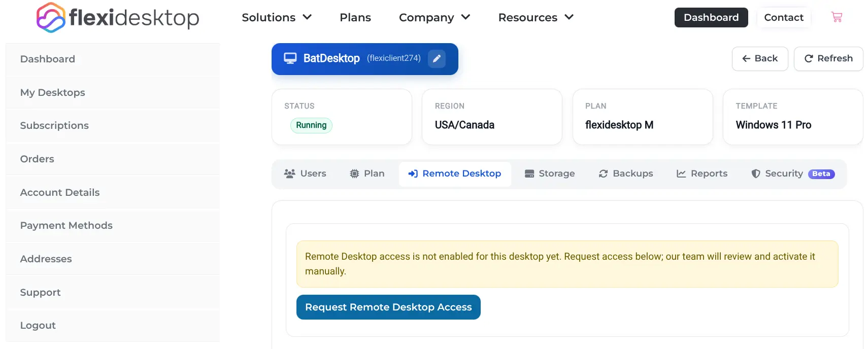Expand the Resources dropdown menu
This screenshot has width=868, height=349.
536,17
